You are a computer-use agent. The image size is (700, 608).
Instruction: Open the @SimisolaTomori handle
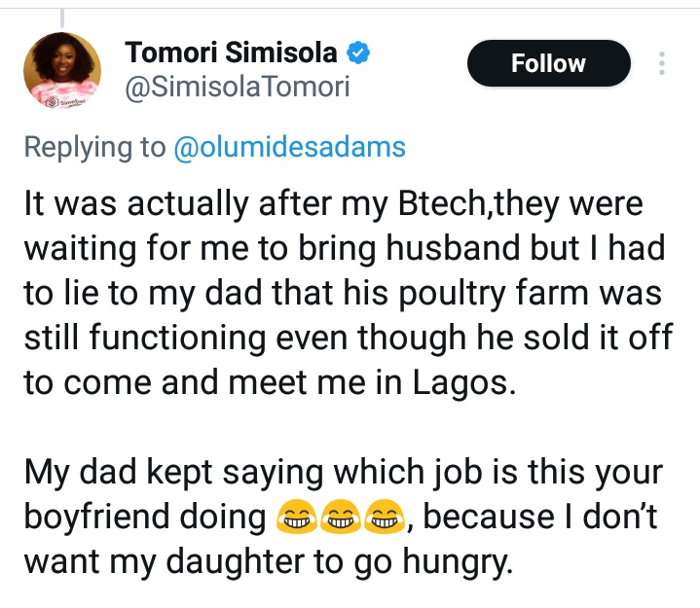click(238, 88)
